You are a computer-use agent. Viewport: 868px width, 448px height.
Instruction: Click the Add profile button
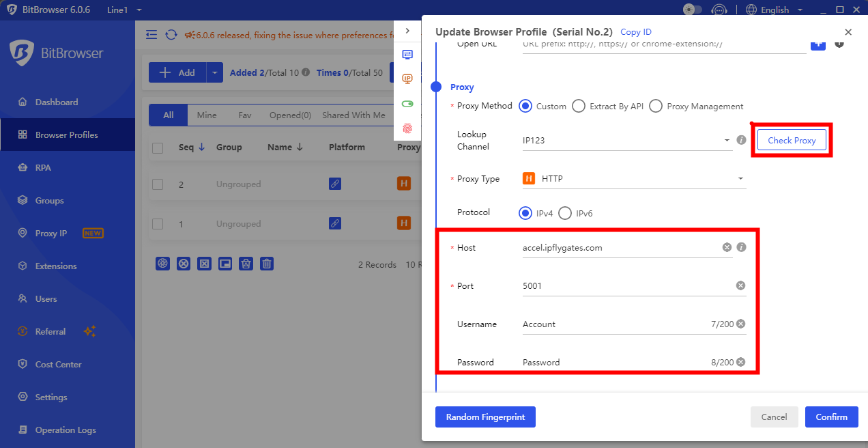[177, 72]
